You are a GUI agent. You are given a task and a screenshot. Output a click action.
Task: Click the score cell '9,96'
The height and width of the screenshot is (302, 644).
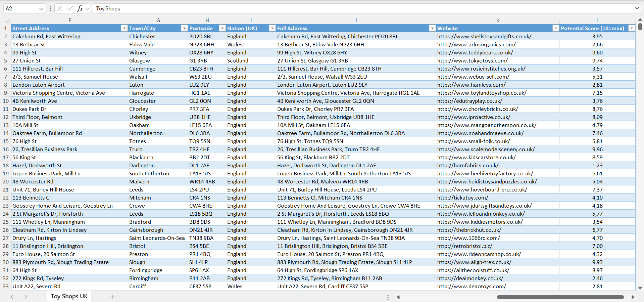597,149
